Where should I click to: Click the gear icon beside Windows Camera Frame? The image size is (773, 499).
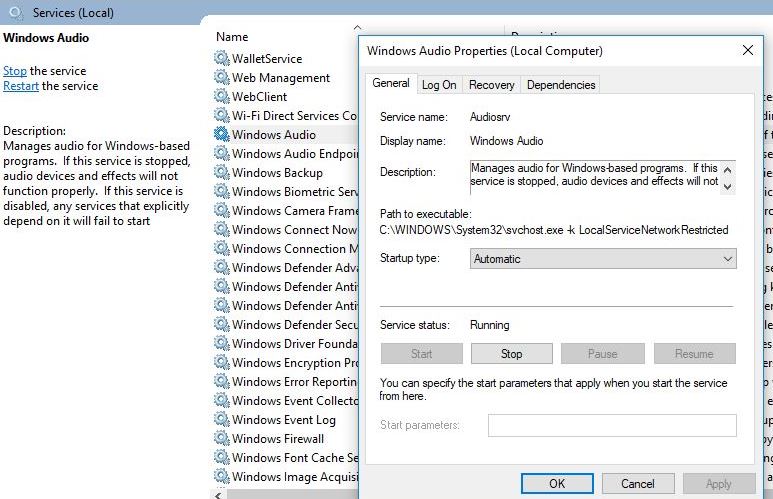(x=222, y=211)
